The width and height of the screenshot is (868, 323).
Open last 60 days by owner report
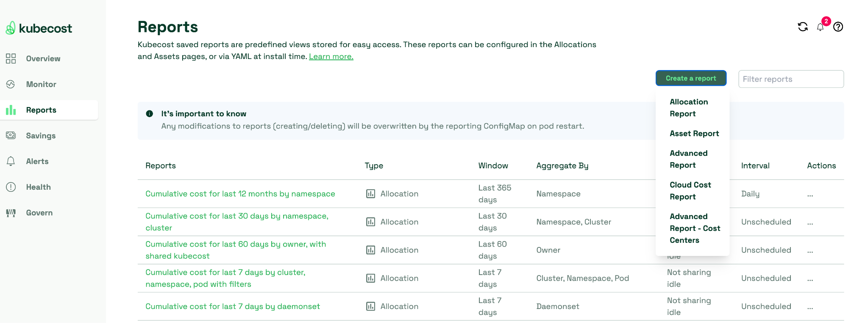point(236,250)
